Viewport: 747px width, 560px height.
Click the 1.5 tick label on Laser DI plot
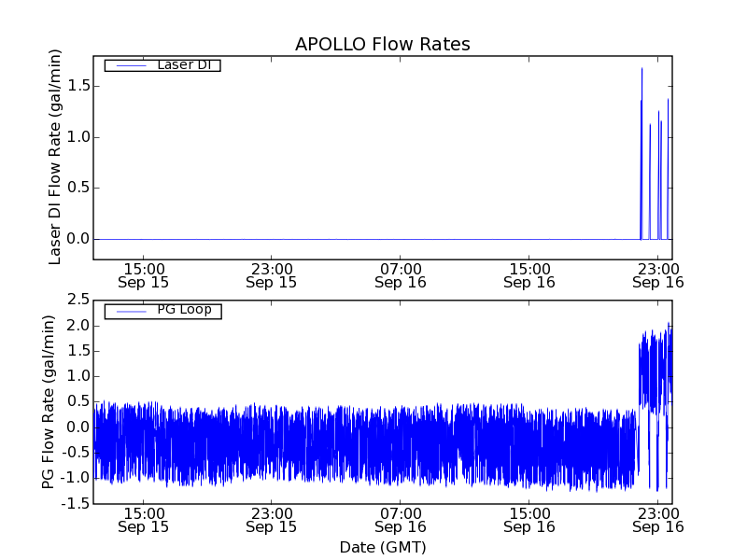78,86
